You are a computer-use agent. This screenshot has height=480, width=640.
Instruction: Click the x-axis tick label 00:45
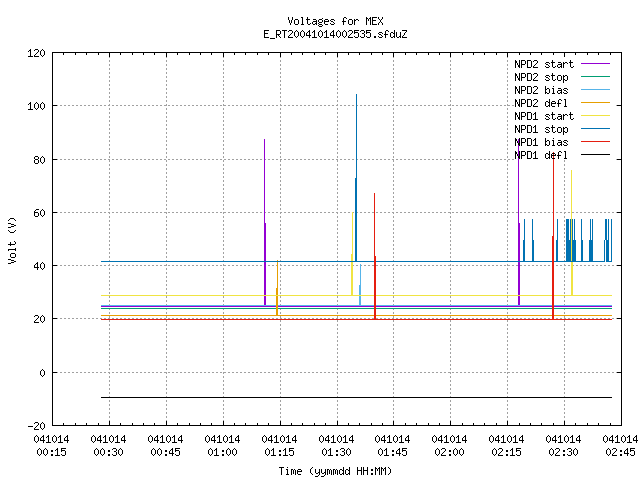pyautogui.click(x=165, y=452)
